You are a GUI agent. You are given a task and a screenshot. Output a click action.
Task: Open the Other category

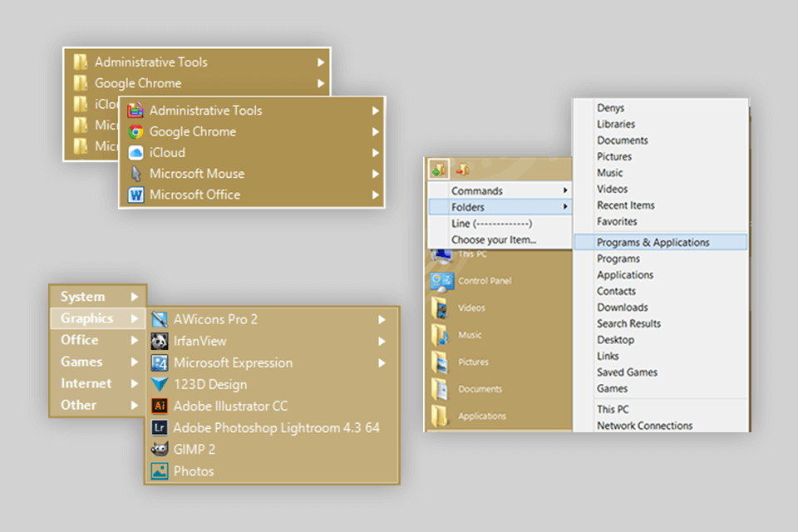pyautogui.click(x=98, y=406)
